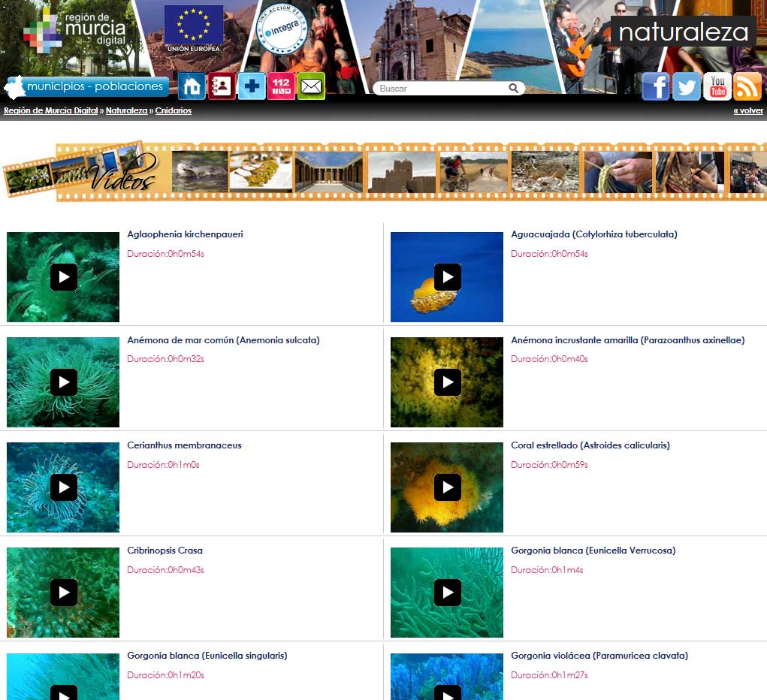Play the Aglaophenia kirchenpaueri video

tap(63, 277)
